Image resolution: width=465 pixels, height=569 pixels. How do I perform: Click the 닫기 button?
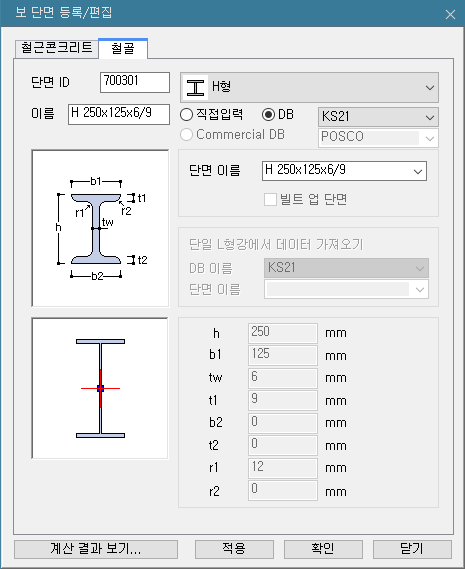(412, 549)
